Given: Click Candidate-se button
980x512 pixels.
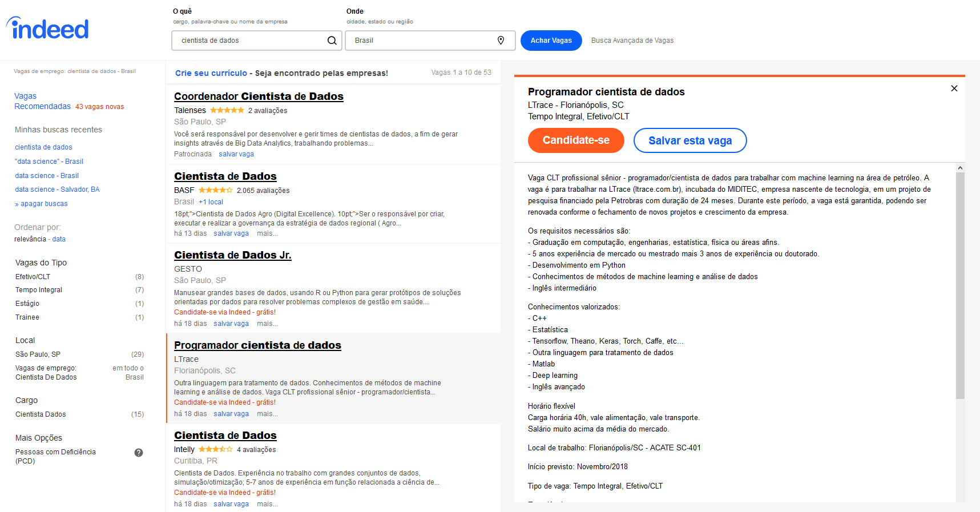Looking at the screenshot, I should point(576,140).
